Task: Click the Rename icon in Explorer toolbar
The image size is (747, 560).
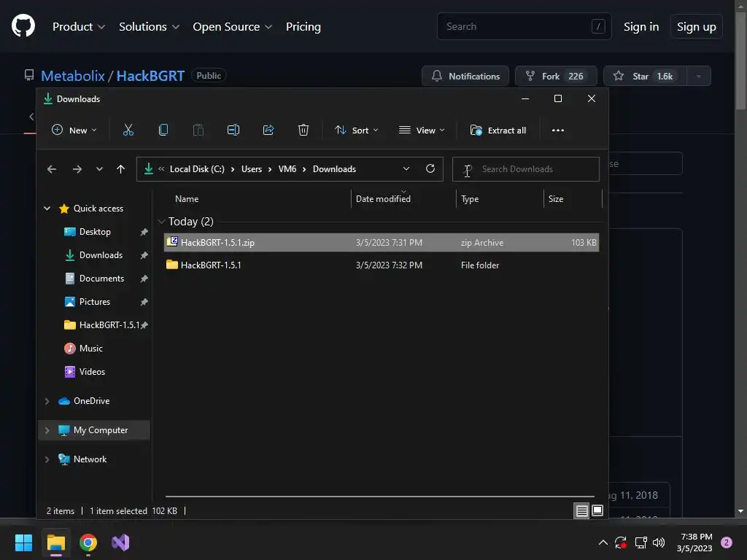Action: point(233,130)
